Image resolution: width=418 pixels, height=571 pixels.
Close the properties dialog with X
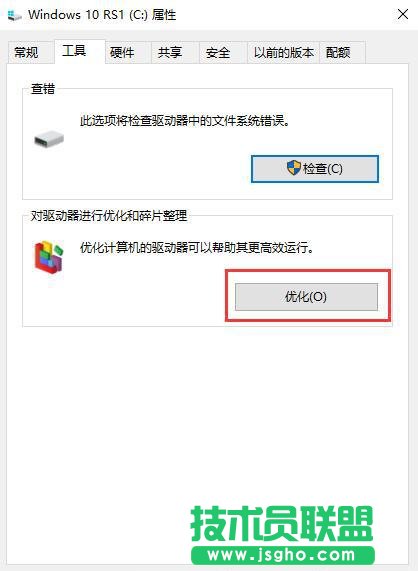[403, 15]
